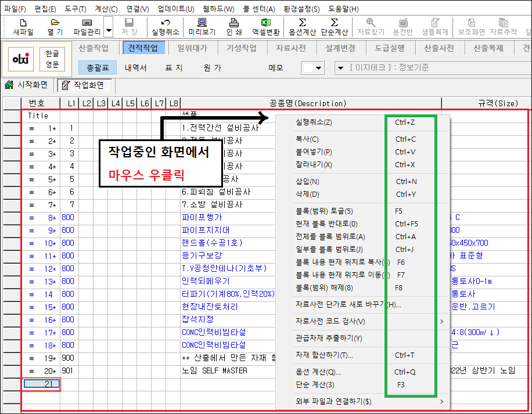Click the red and black logo button
Image resolution: width=532 pixels, height=414 pixels.
pyautogui.click(x=21, y=59)
